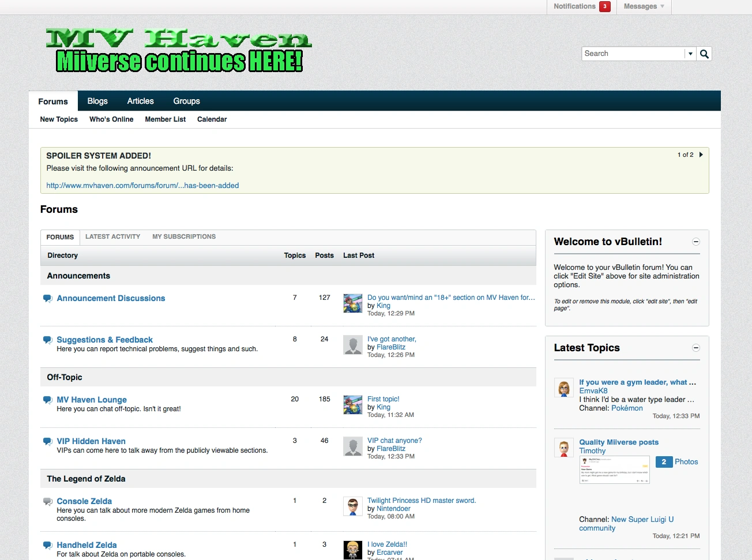This screenshot has width=752, height=560.
Task: Open the spoiler system announcement URL
Action: [142, 186]
